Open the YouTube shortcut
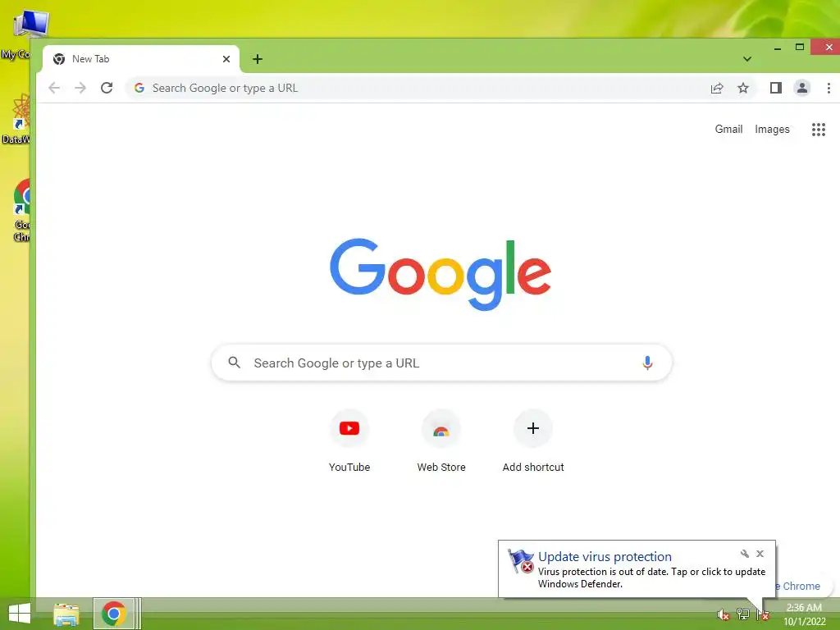The width and height of the screenshot is (840, 630). point(349,441)
